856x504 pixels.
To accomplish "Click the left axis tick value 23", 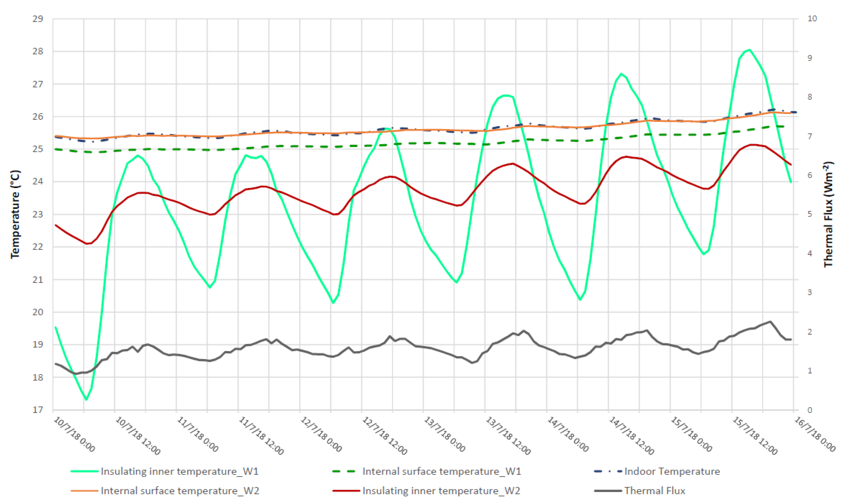I will (x=38, y=214).
